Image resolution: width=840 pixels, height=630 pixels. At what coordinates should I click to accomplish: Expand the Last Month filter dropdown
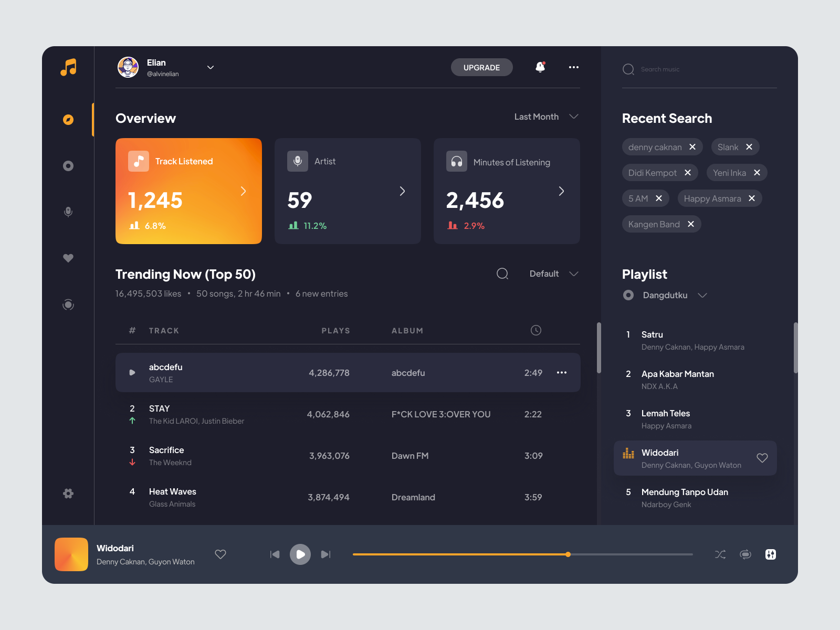[x=546, y=117]
